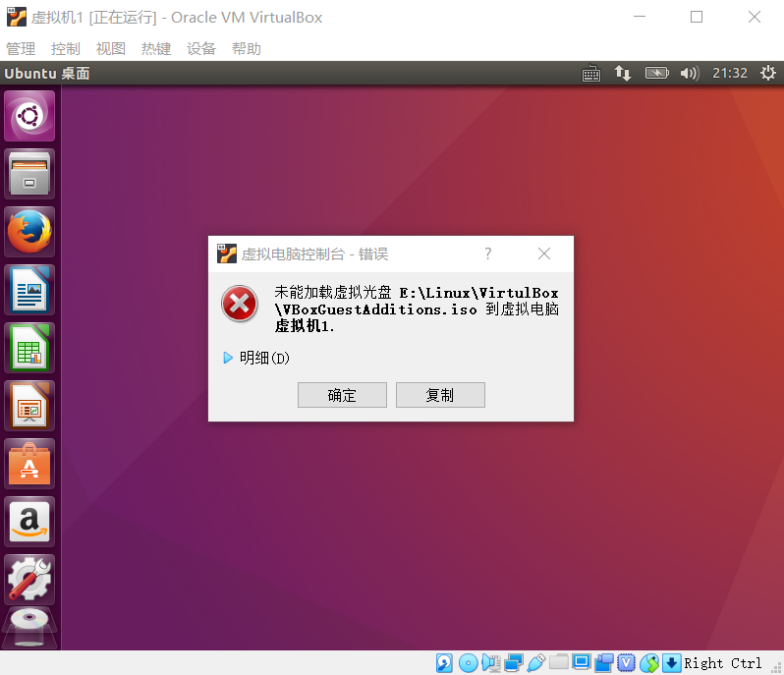Click the red error icon in the dialog
Image resolution: width=784 pixels, height=675 pixels.
[x=240, y=303]
